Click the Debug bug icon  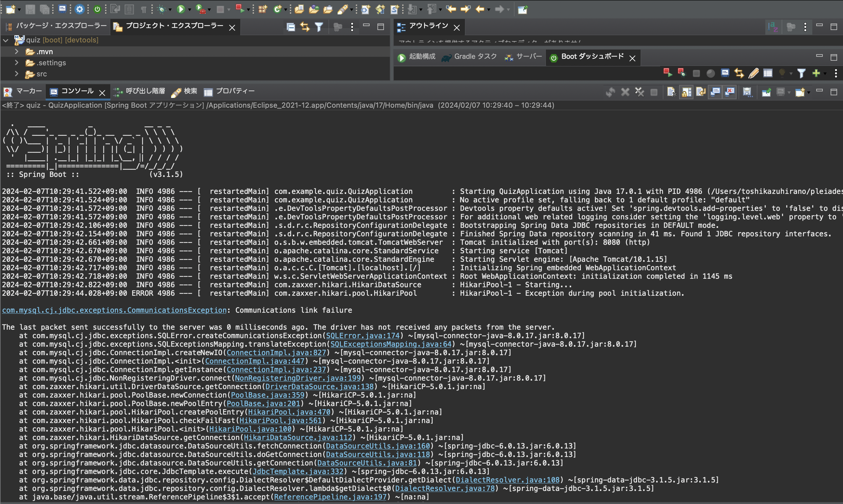click(x=162, y=9)
